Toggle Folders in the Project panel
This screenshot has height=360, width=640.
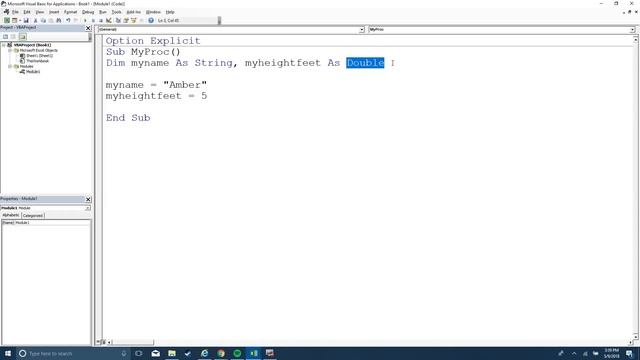(x=22, y=37)
